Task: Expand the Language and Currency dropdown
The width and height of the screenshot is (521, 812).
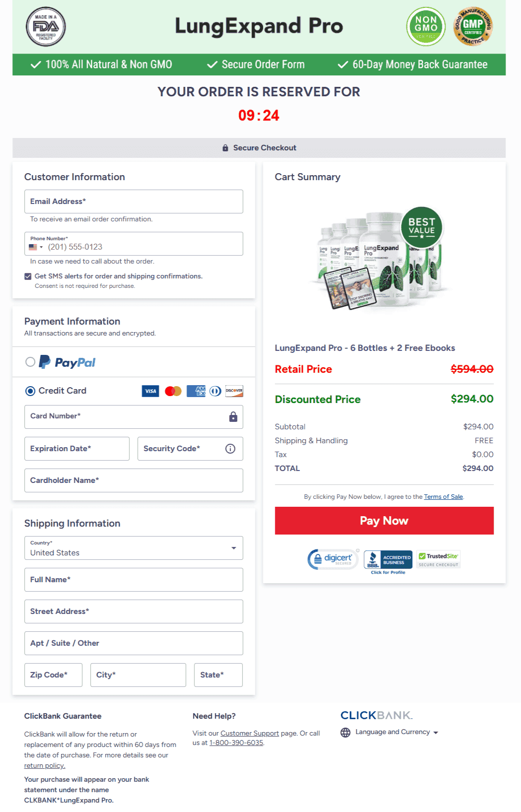Action: 436,732
